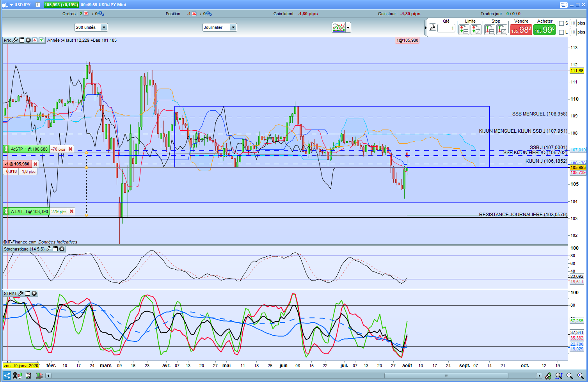Viewport: 588px width, 382px height.
Task: Open the 200 unités dropdown
Action: tap(91, 27)
